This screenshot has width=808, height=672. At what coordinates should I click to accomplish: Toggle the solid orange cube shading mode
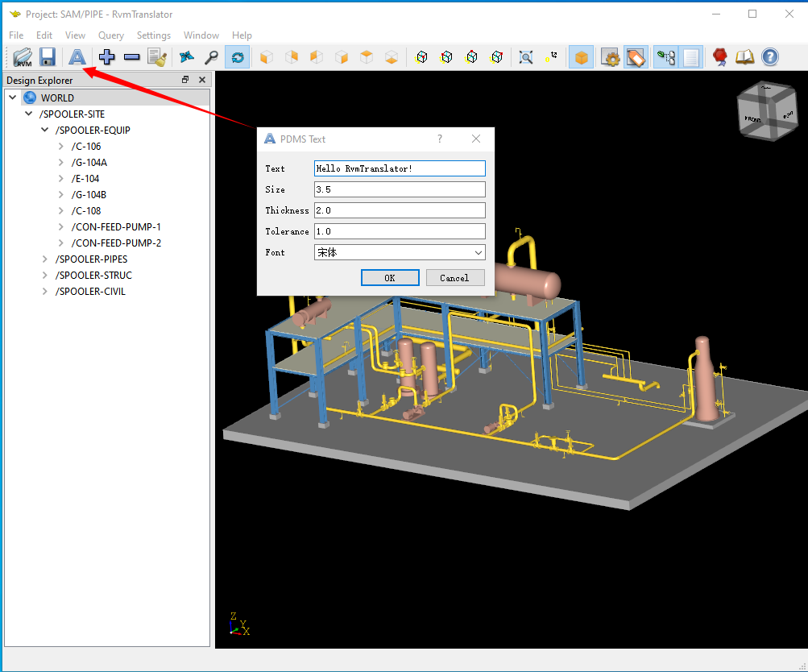(582, 57)
